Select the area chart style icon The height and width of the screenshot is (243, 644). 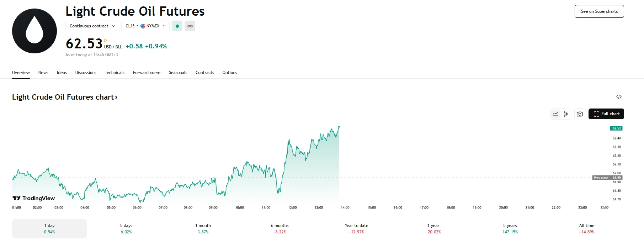point(556,114)
